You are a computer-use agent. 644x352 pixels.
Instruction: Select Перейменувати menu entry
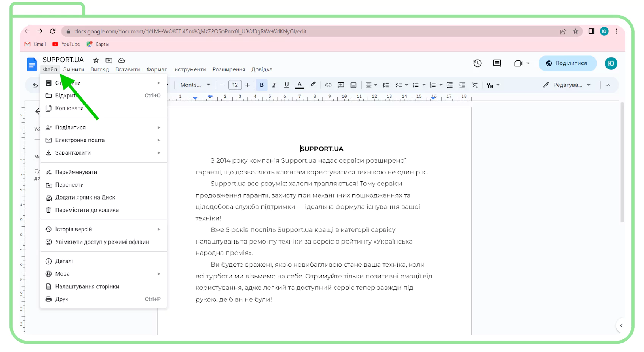104,172
